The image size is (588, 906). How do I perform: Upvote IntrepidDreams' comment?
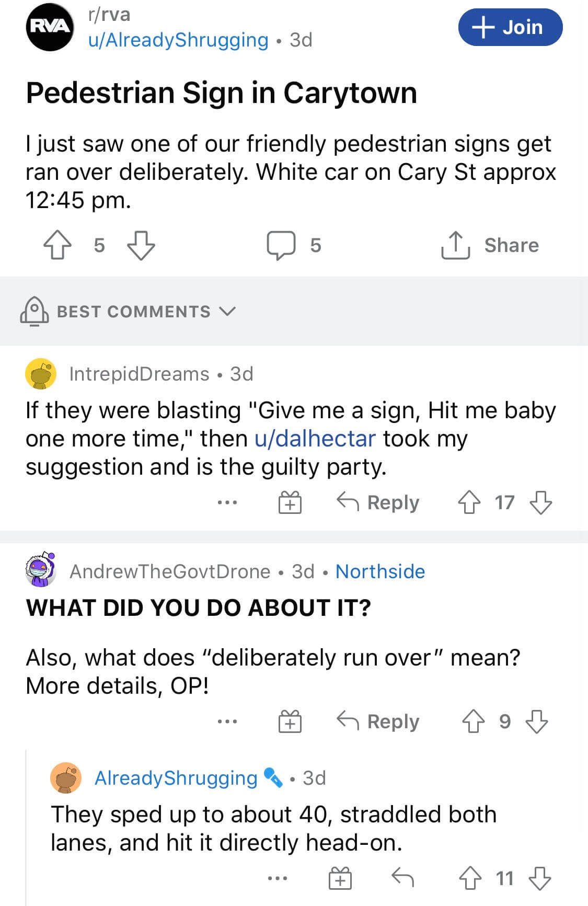pos(469,503)
